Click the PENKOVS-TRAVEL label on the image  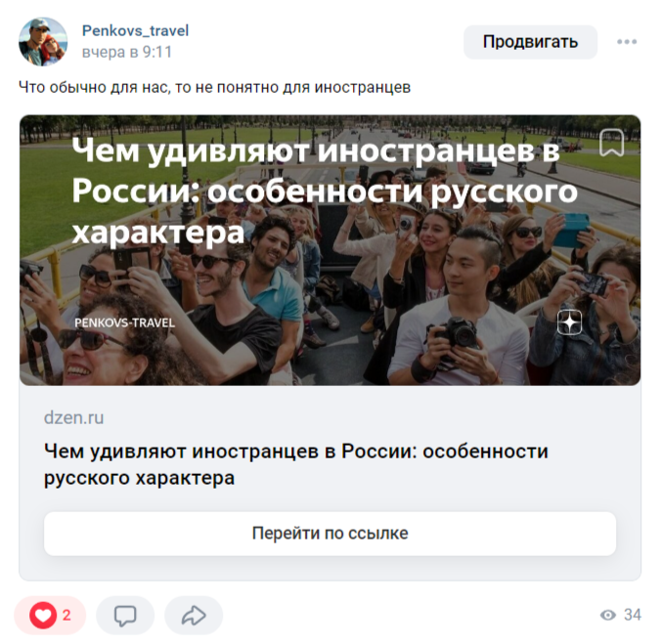124,322
